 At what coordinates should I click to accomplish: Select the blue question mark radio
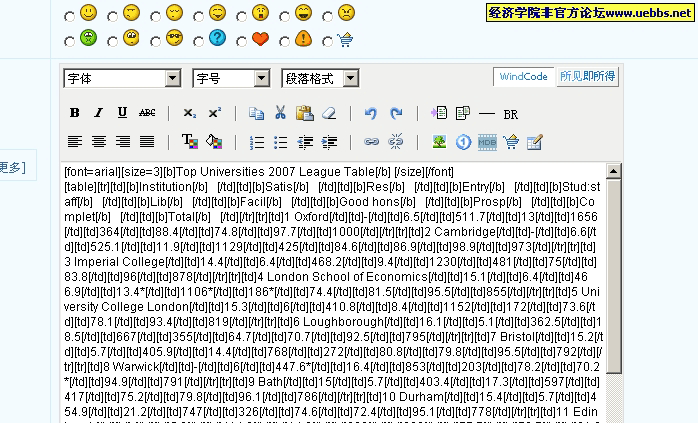[198, 42]
